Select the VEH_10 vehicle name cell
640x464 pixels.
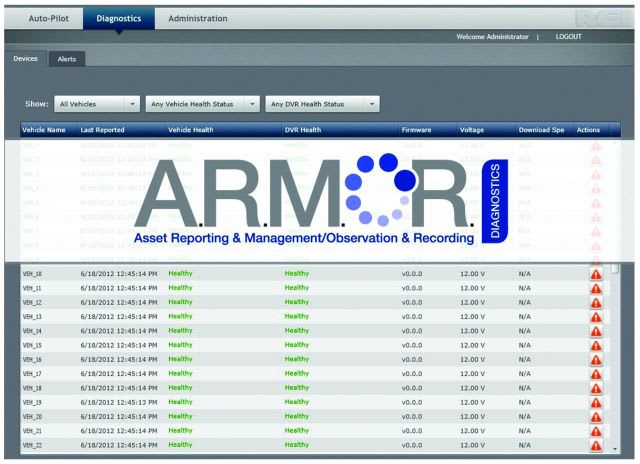[32, 274]
